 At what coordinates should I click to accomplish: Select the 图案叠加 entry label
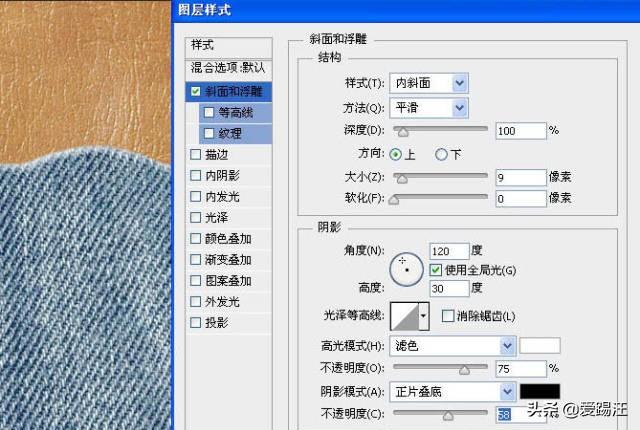228,281
